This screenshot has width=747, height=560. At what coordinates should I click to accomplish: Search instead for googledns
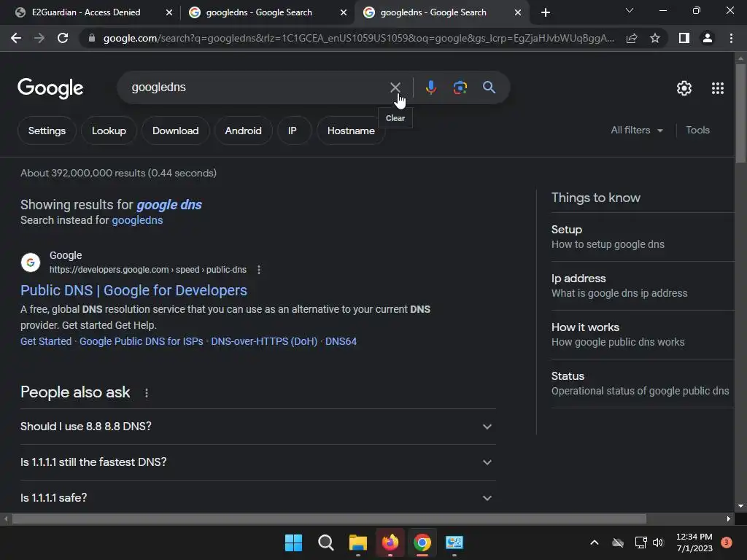[137, 220]
